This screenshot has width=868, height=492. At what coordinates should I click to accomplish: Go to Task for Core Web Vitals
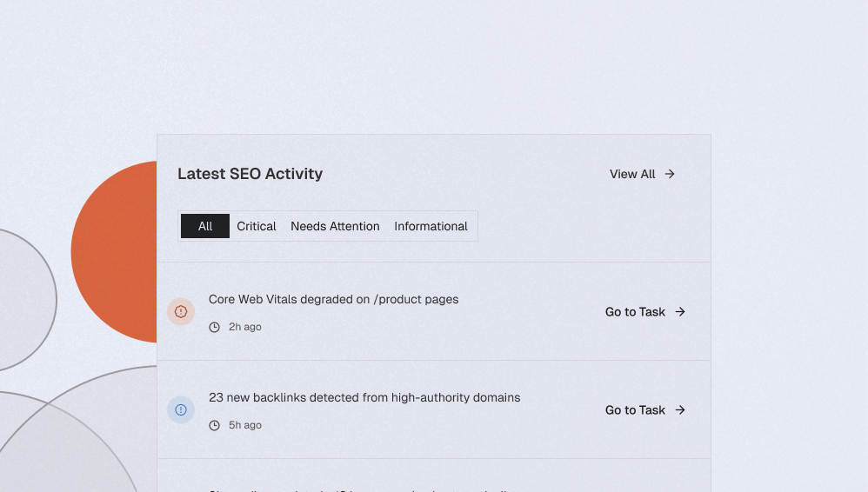645,311
